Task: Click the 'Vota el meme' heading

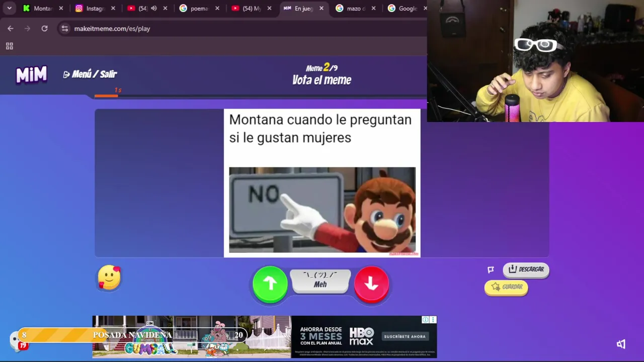Action: tap(321, 80)
